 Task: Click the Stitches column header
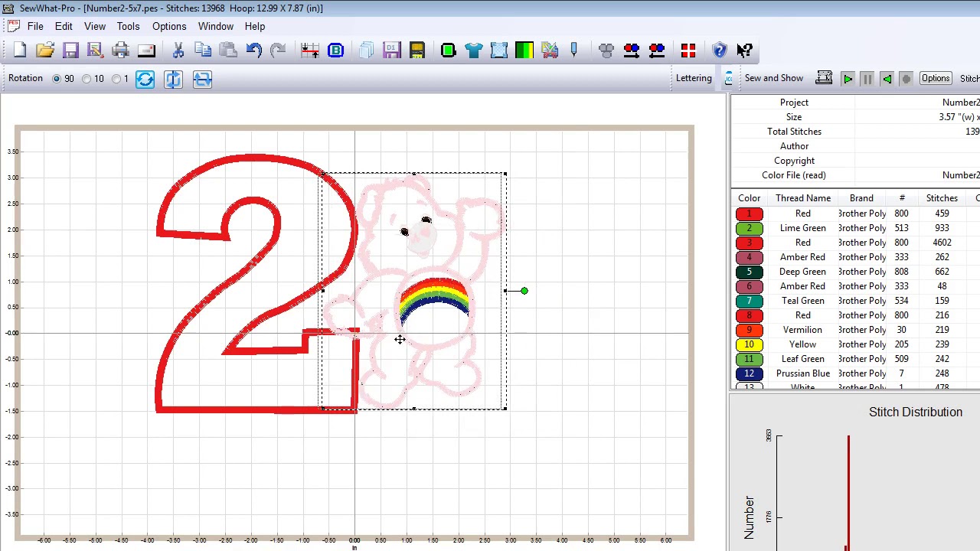point(942,198)
